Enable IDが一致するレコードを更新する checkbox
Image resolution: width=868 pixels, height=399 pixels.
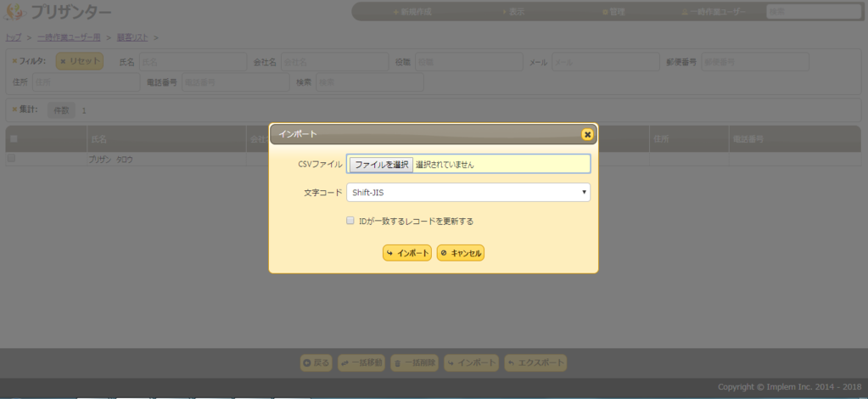pyautogui.click(x=350, y=221)
